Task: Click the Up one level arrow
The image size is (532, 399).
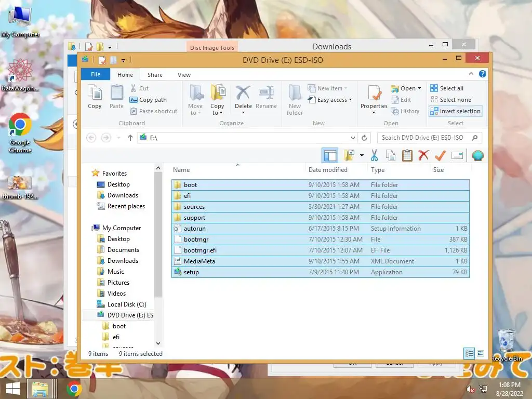Action: pos(130,138)
